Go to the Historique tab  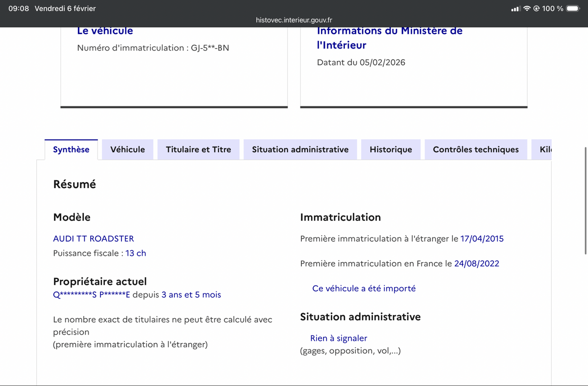391,149
